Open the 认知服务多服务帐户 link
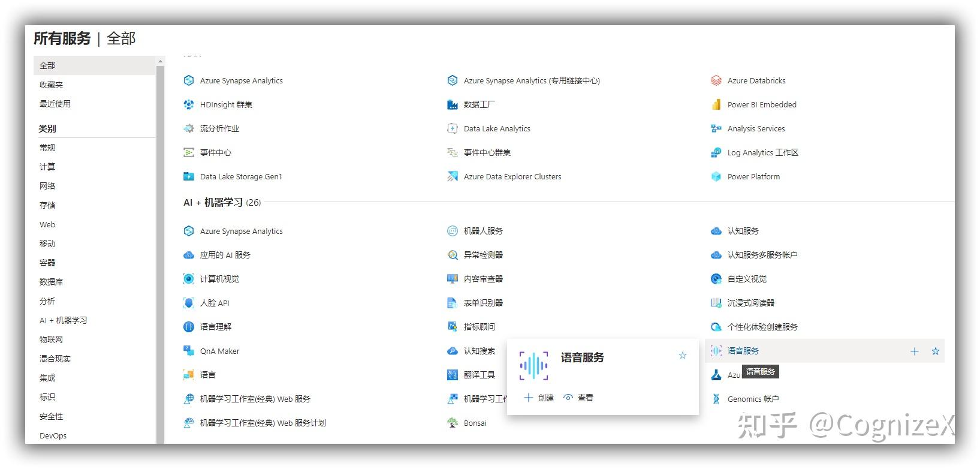This screenshot has width=980, height=469. (762, 255)
